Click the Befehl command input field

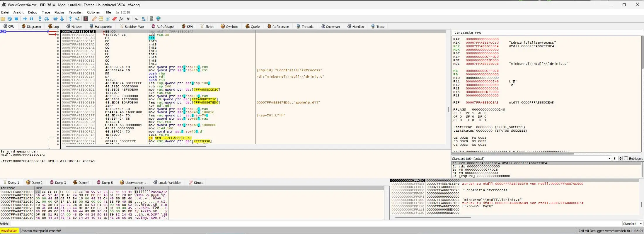click(x=316, y=223)
